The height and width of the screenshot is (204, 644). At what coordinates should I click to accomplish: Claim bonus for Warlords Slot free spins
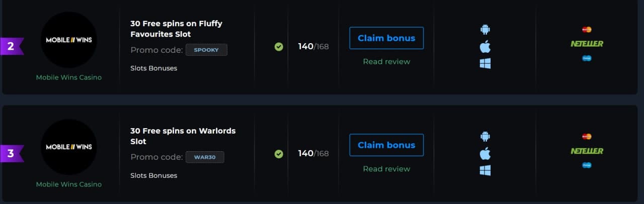click(386, 145)
